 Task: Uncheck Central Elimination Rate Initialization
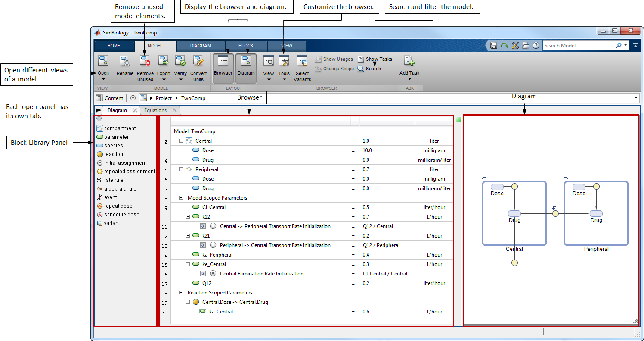click(x=203, y=274)
